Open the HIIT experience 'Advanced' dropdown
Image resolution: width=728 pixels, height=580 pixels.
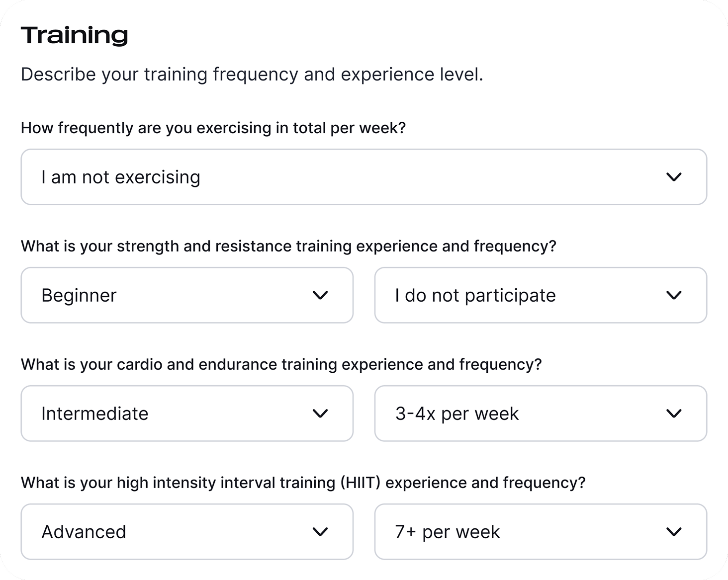(x=187, y=532)
